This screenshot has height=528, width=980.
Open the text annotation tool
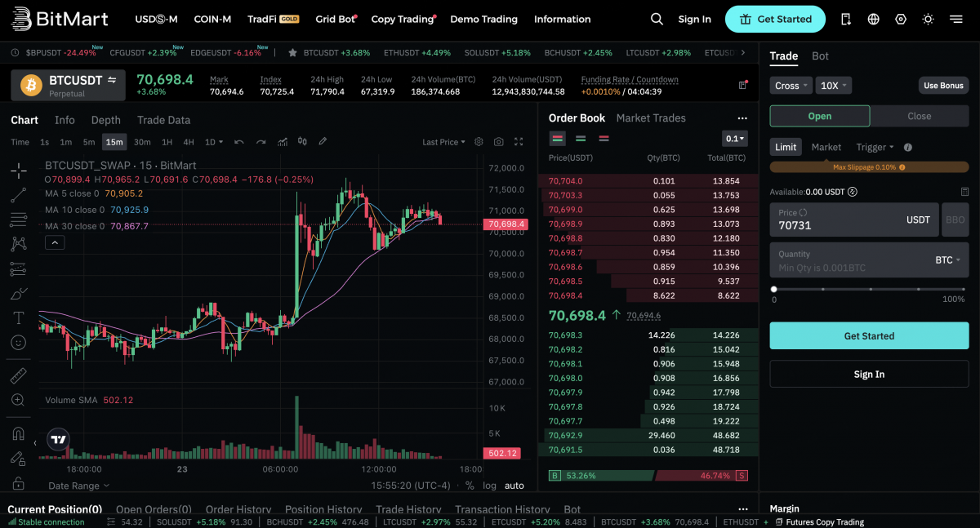(18, 317)
